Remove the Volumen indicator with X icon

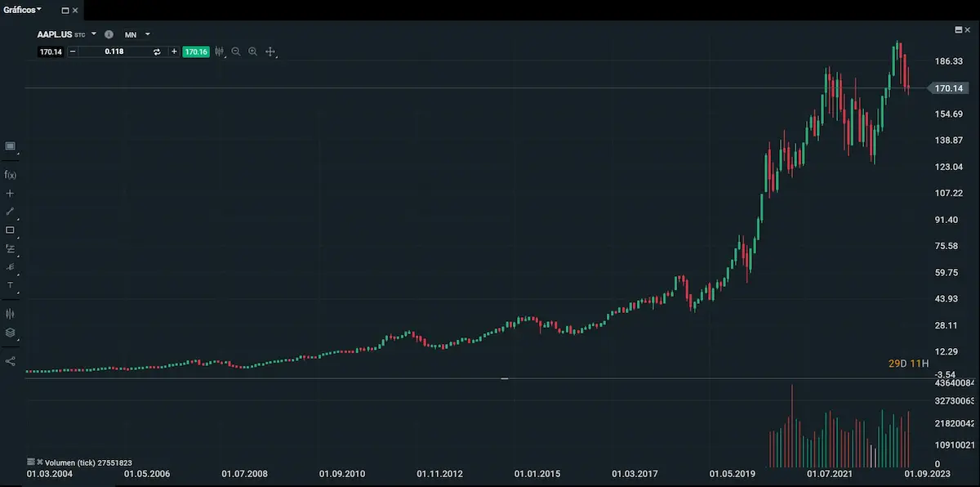point(39,462)
